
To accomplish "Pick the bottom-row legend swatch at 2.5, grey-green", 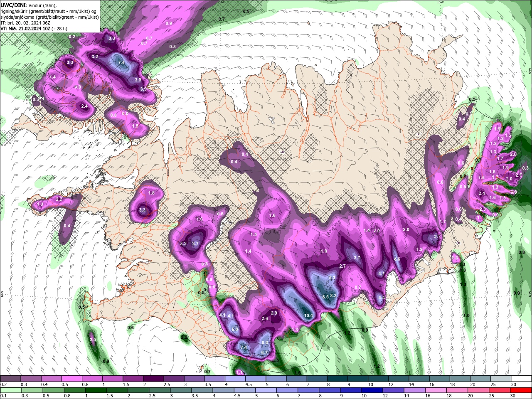I will point(160,390).
